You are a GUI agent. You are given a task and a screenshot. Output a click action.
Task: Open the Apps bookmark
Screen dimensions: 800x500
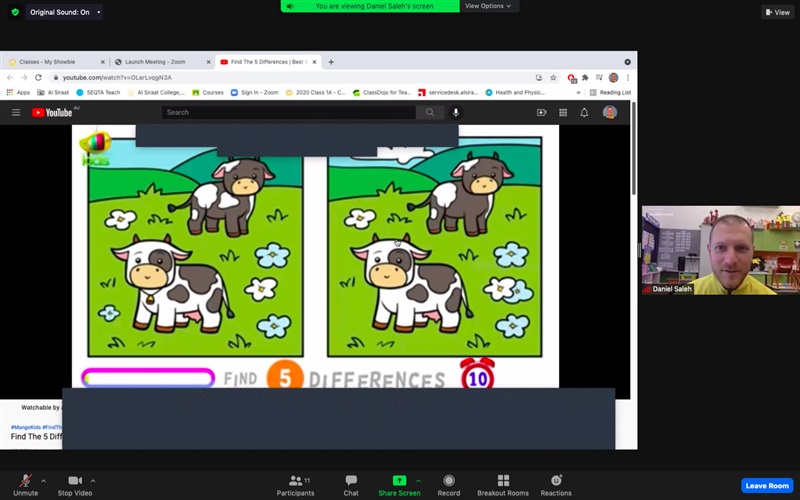18,92
